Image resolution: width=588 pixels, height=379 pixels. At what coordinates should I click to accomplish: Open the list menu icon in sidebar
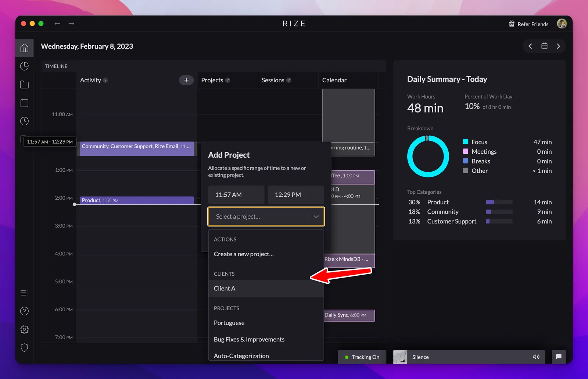[x=24, y=293]
